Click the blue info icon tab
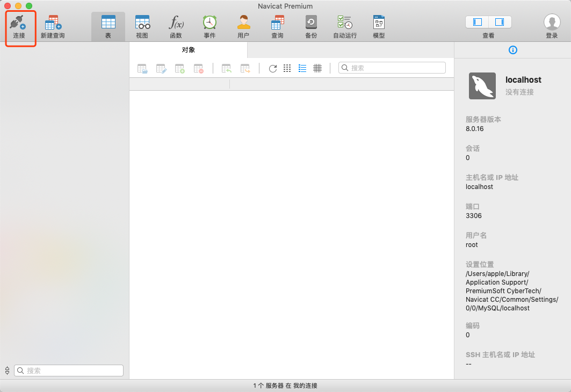The height and width of the screenshot is (392, 571). coord(513,50)
